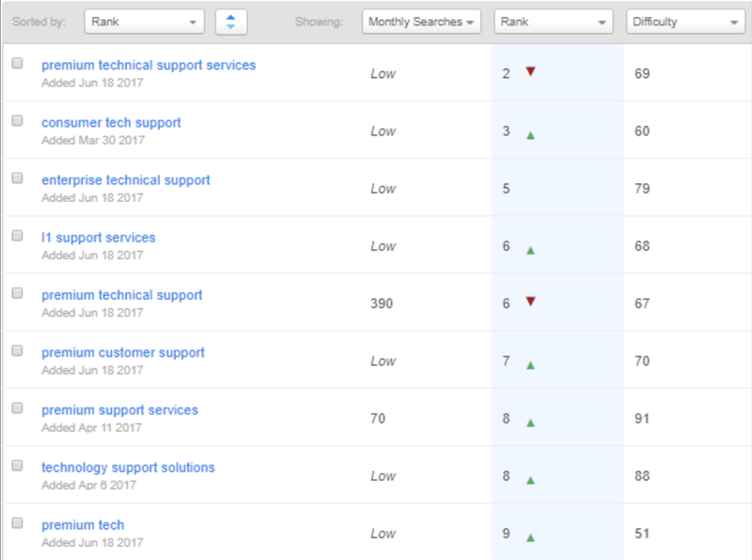Click the l1 support services link

click(x=99, y=238)
